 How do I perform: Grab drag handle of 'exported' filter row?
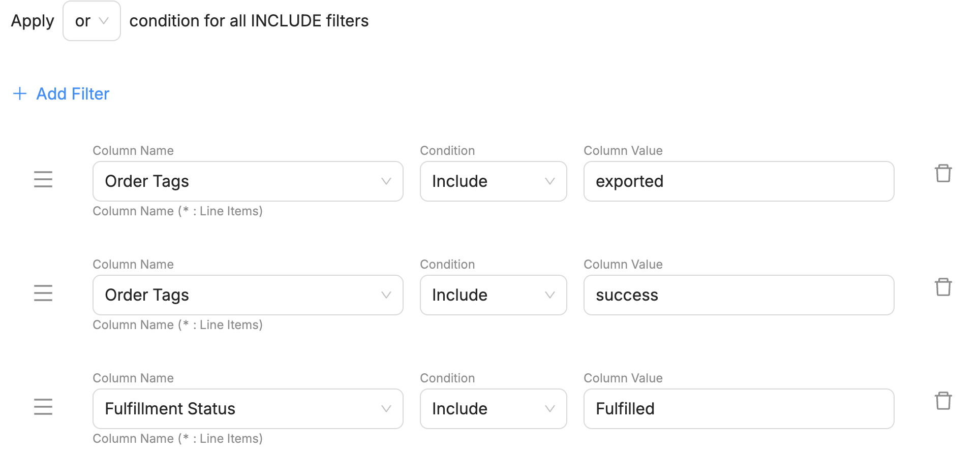pyautogui.click(x=43, y=179)
